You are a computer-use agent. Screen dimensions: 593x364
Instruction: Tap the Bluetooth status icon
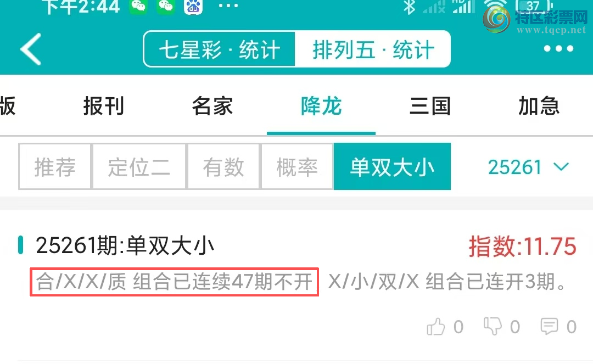409,7
